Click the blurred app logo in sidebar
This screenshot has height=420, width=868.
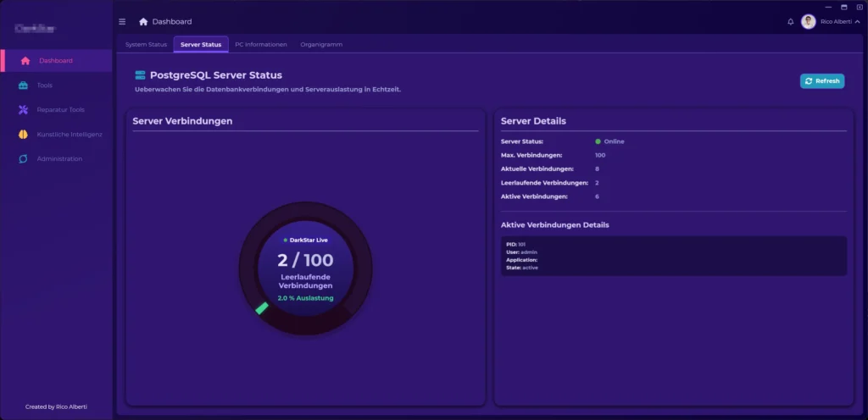35,29
